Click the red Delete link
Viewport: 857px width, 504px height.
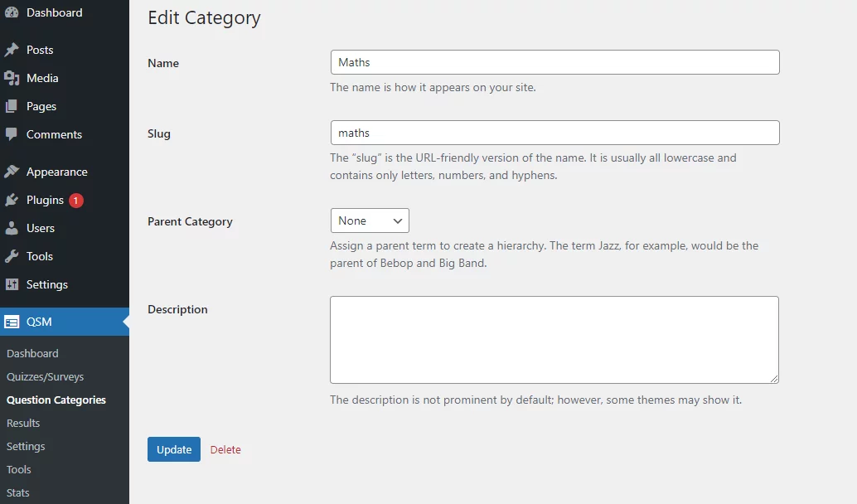click(x=225, y=450)
